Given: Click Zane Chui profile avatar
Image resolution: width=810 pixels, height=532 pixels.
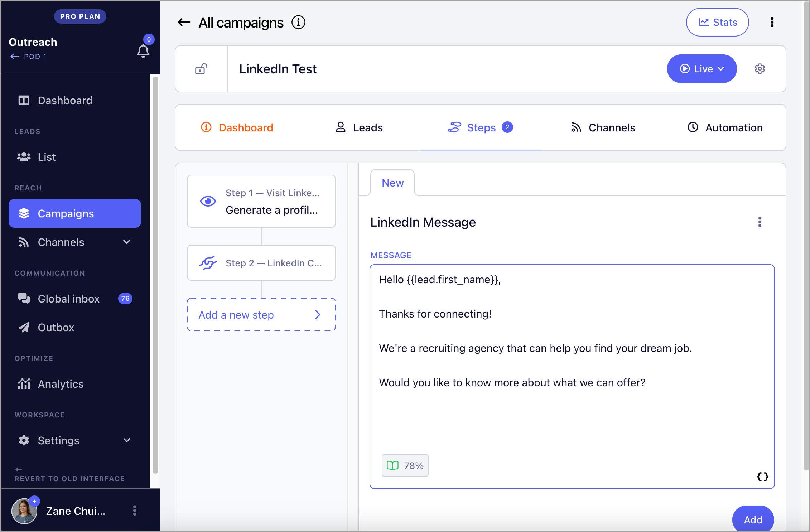Looking at the screenshot, I should 24,511.
